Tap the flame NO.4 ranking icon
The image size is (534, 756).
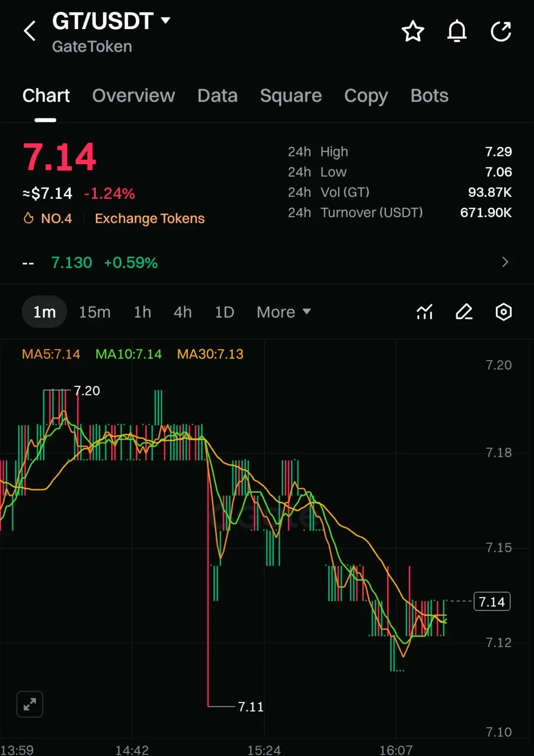[x=29, y=218]
